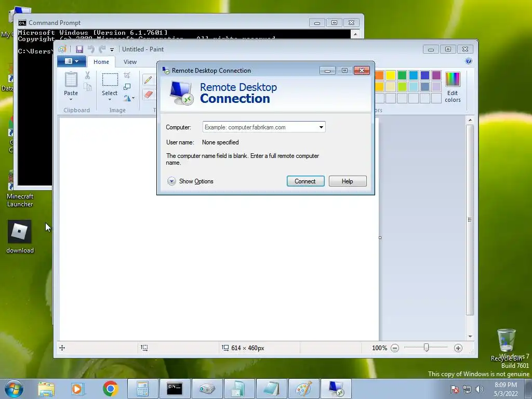The height and width of the screenshot is (399, 532).
Task: Click the Paste clipboard icon in Paint
Action: click(x=71, y=79)
